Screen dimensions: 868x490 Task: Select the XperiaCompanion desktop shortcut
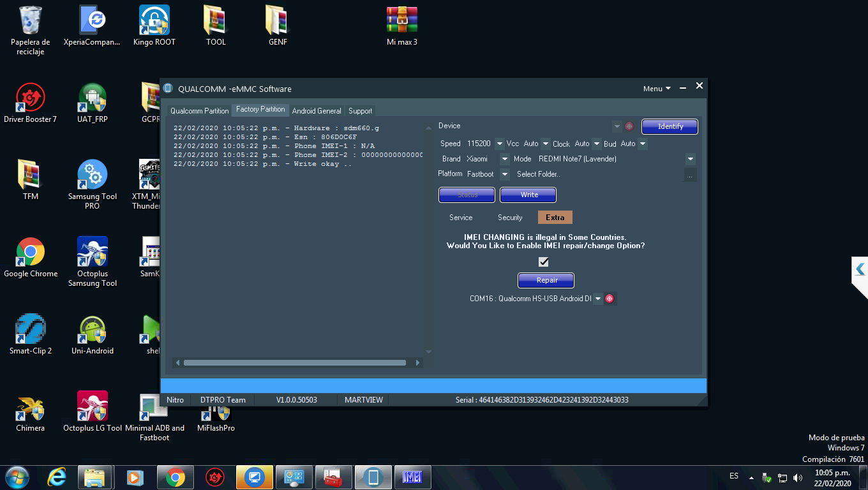[x=93, y=26]
